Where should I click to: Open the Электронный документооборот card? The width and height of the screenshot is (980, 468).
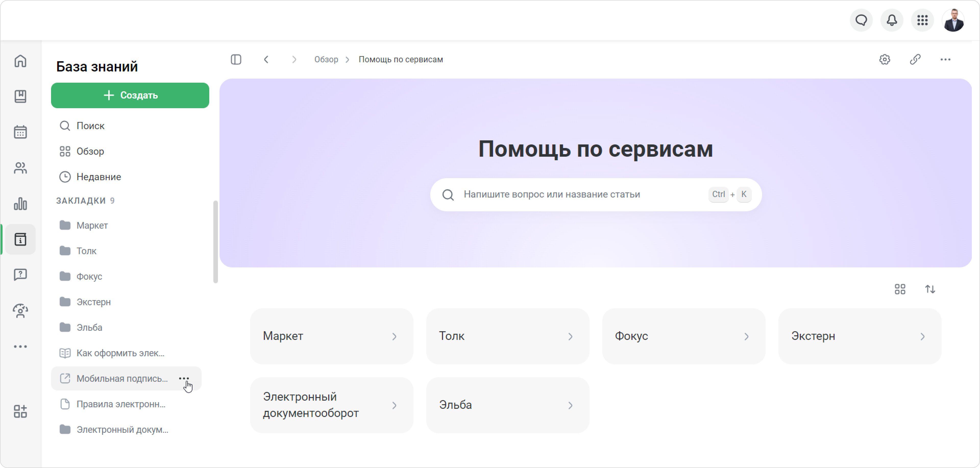click(331, 405)
